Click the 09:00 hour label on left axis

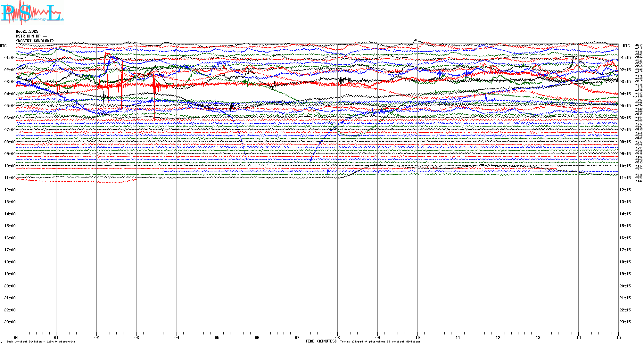pos(10,154)
